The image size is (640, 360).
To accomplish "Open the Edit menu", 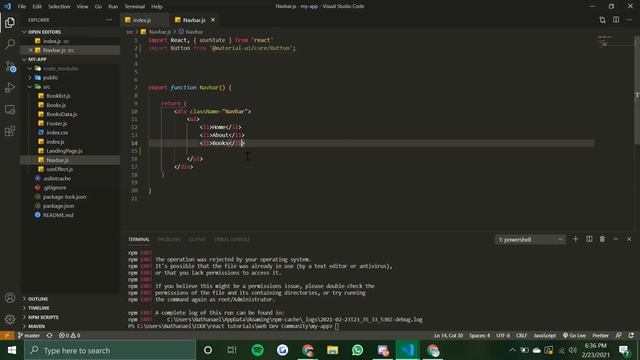I will (x=37, y=7).
